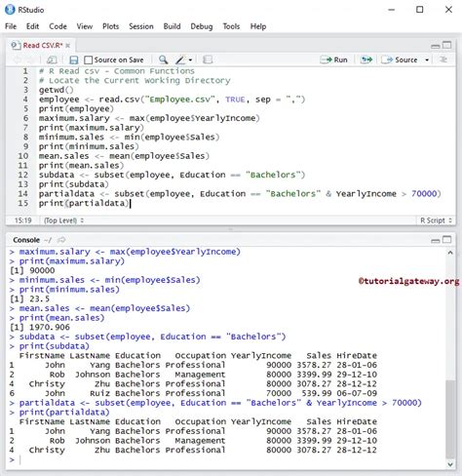This screenshot has height=476, width=462.
Task: Open the Help menu
Action: [258, 26]
